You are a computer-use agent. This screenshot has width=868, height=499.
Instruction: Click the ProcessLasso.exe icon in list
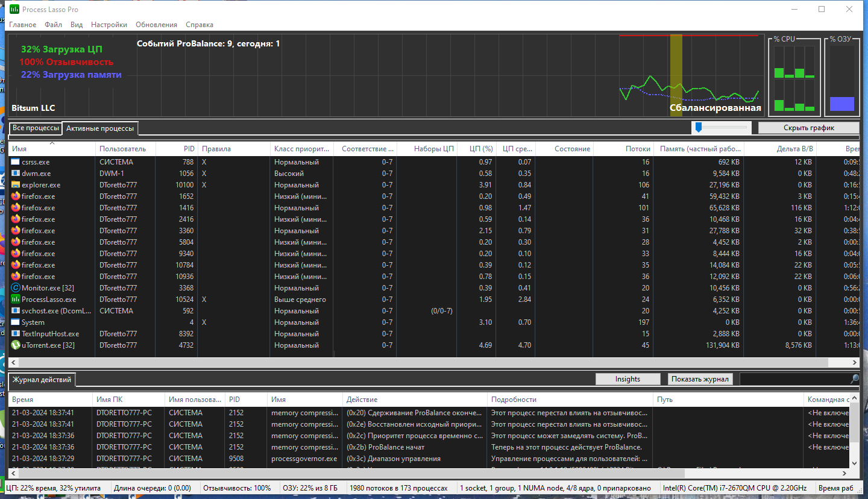(x=16, y=300)
